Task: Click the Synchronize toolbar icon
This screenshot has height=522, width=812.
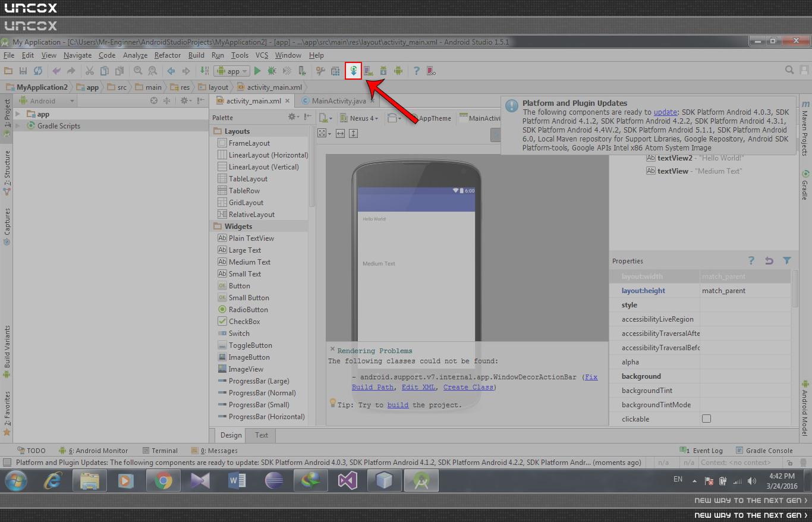Action: pos(38,71)
